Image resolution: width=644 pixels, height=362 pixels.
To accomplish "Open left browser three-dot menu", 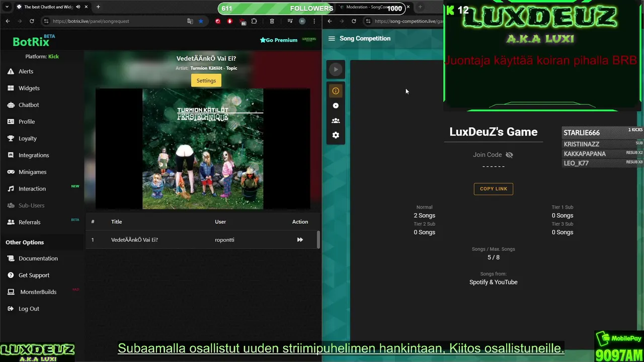I will click(x=313, y=21).
